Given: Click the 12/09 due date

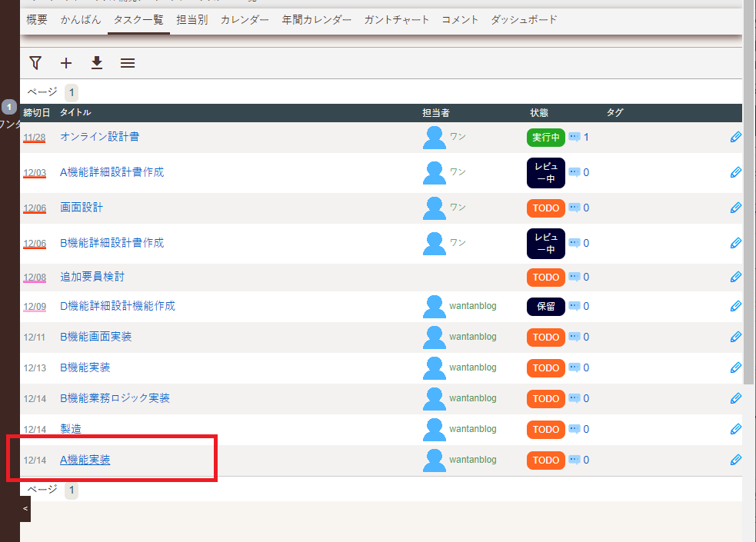Looking at the screenshot, I should click(x=35, y=307).
